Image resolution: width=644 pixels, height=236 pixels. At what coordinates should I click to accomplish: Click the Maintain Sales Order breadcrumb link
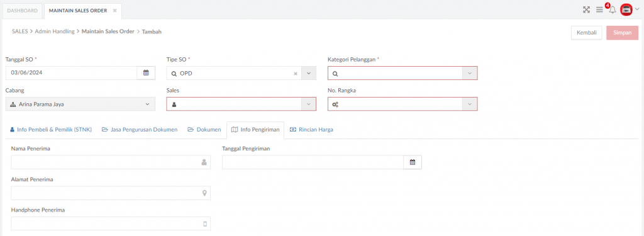[x=108, y=31]
